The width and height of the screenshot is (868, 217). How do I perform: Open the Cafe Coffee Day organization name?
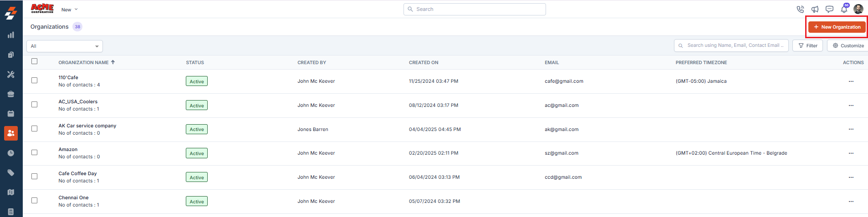(77, 173)
